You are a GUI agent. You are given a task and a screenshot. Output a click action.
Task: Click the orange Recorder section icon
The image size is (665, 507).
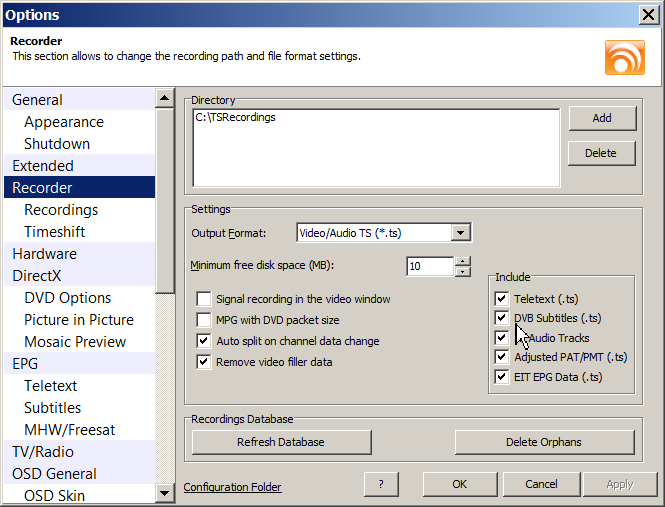[624, 57]
